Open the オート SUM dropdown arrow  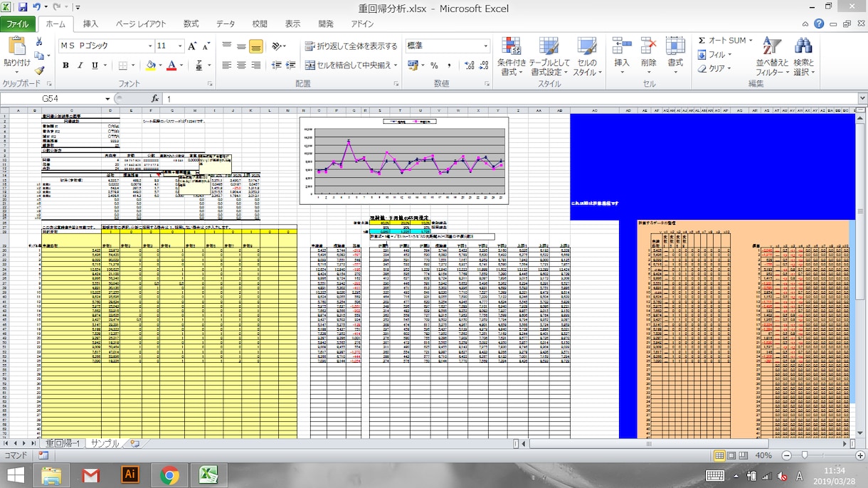(751, 41)
